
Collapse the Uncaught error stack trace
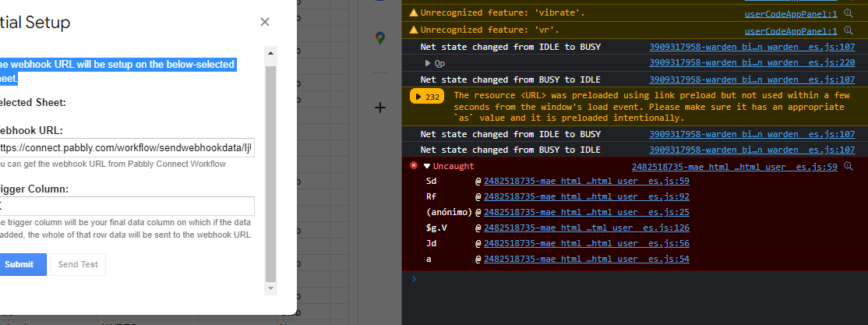pyautogui.click(x=427, y=166)
